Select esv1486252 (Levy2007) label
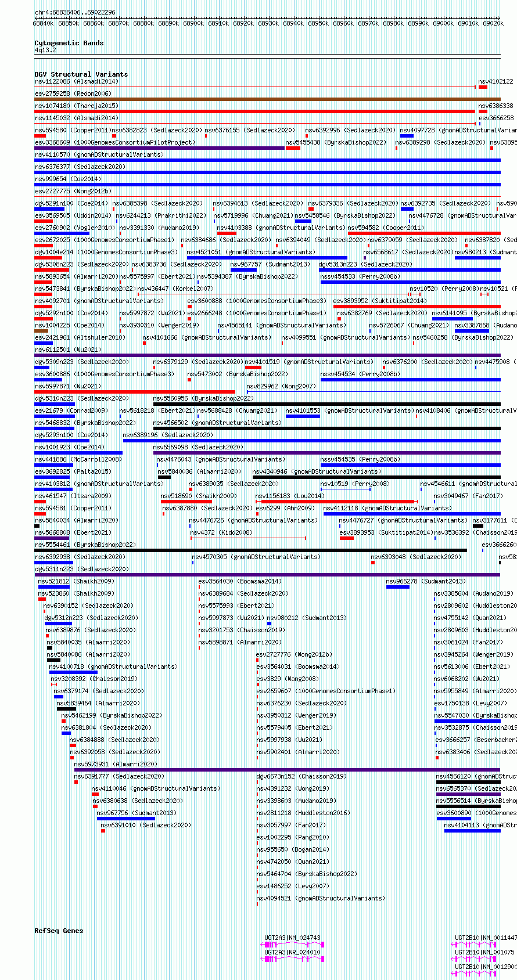The width and height of the screenshot is (517, 980). point(293,886)
